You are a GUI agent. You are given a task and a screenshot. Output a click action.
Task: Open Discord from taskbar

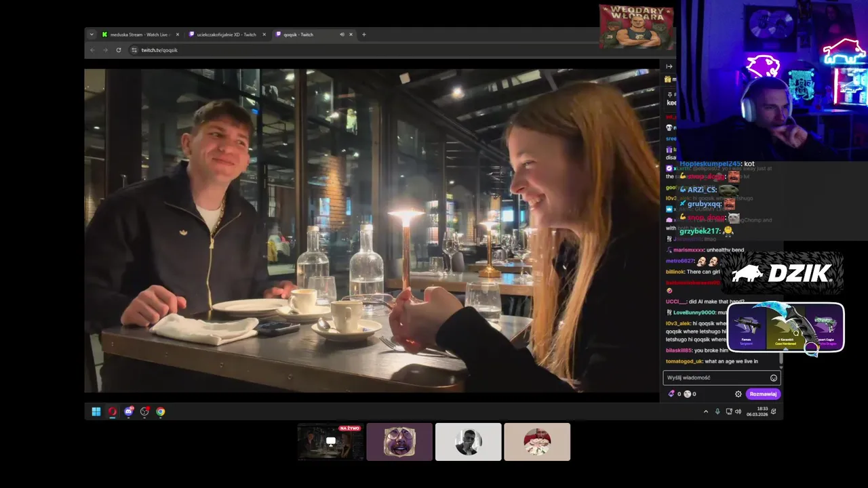(129, 411)
